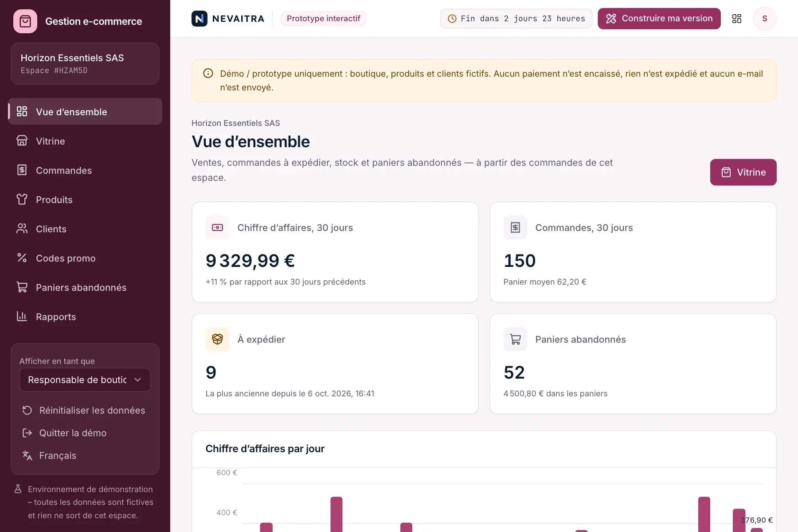Click Quitter la démo
This screenshot has width=798, height=532.
[85, 433]
